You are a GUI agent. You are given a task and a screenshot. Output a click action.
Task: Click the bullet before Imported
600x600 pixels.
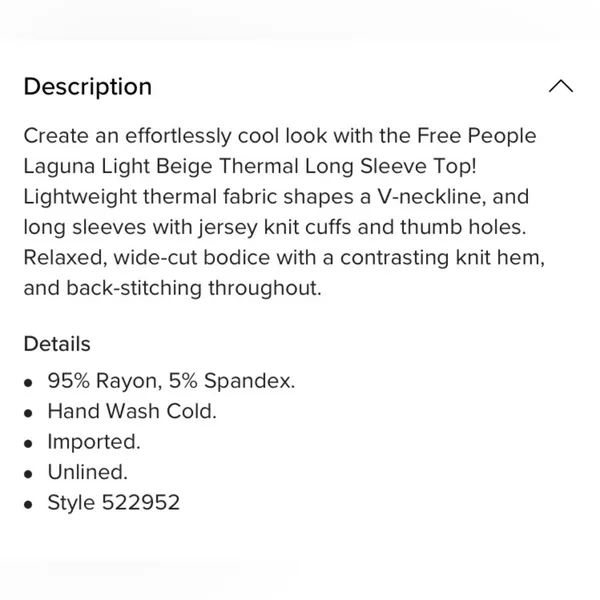(x=28, y=444)
